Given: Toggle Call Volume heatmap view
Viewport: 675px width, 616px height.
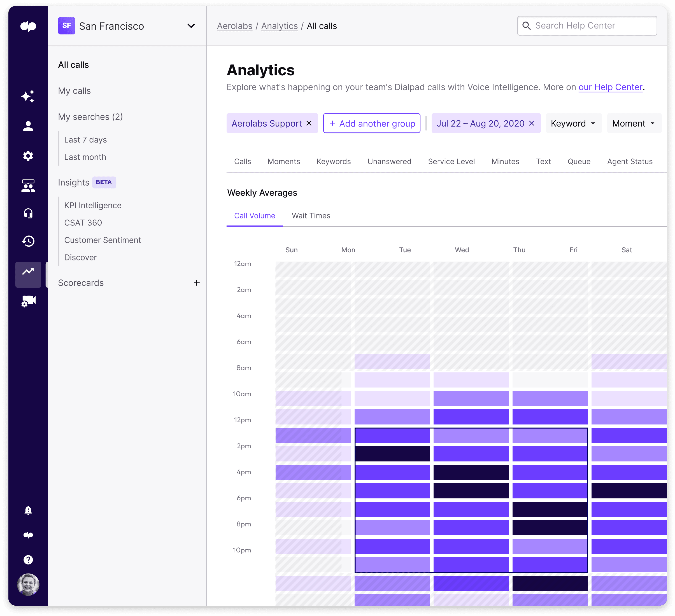Looking at the screenshot, I should pyautogui.click(x=254, y=216).
